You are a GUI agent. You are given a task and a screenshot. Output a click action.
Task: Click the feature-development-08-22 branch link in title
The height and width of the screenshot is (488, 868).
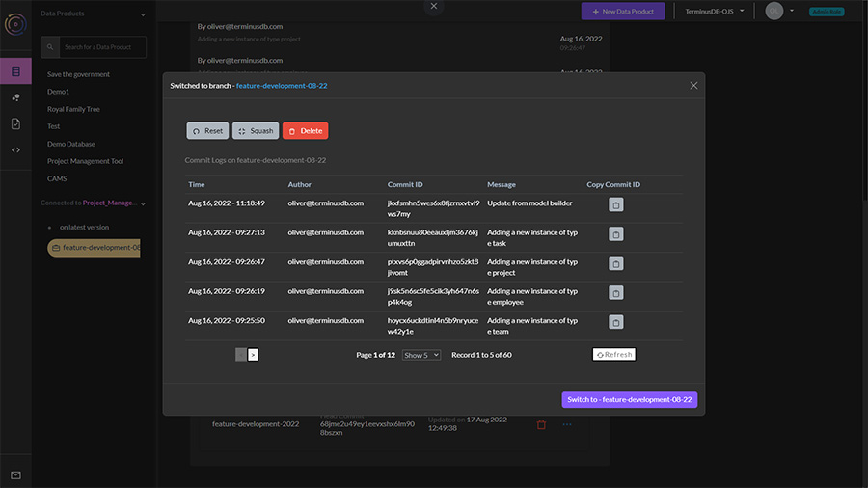pyautogui.click(x=282, y=86)
